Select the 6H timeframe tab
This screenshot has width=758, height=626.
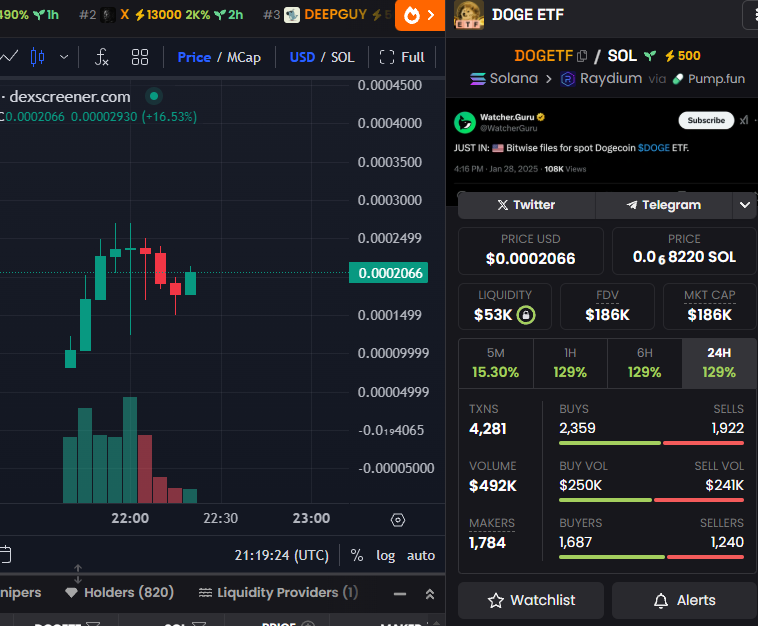[644, 363]
